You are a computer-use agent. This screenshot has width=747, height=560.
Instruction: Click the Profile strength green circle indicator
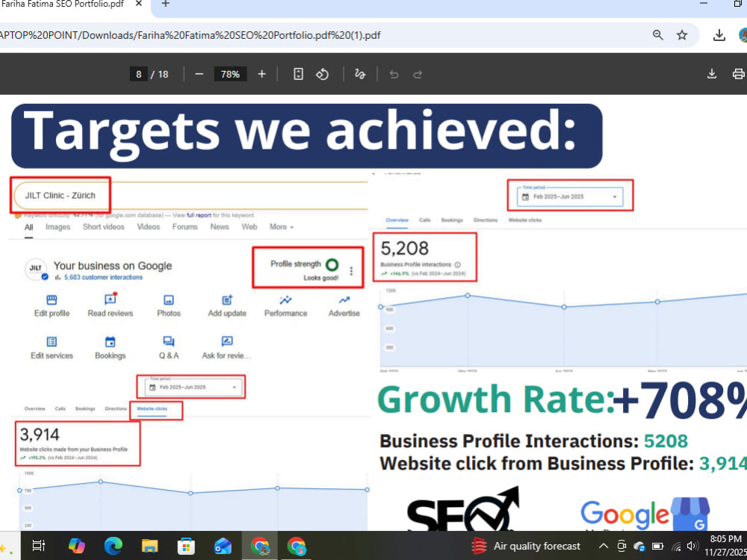click(332, 264)
